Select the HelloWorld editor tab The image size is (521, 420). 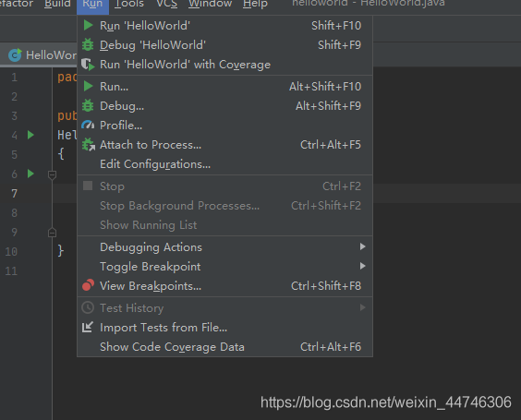point(42,54)
